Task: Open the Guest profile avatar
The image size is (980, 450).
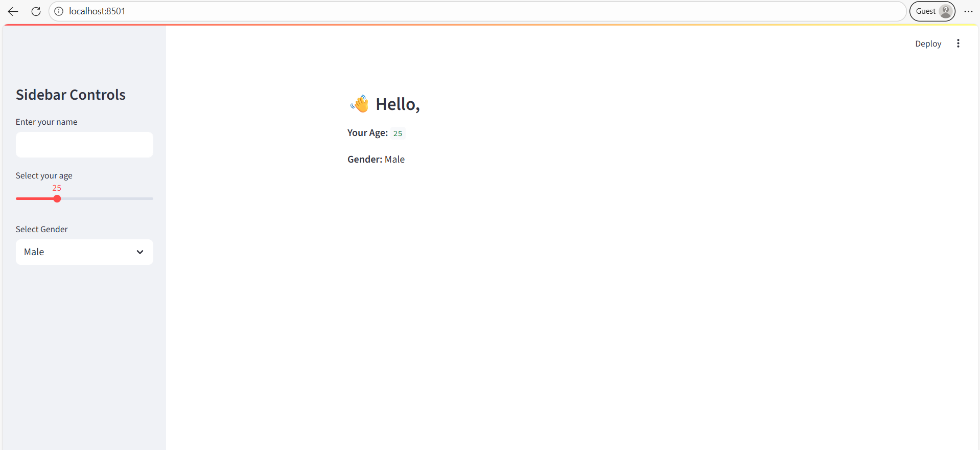Action: pos(945,11)
